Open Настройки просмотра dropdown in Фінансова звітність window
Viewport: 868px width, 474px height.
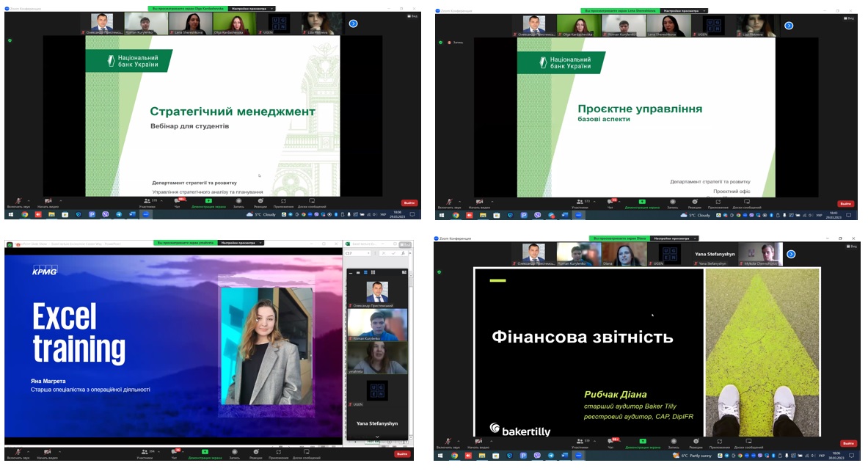pyautogui.click(x=675, y=238)
